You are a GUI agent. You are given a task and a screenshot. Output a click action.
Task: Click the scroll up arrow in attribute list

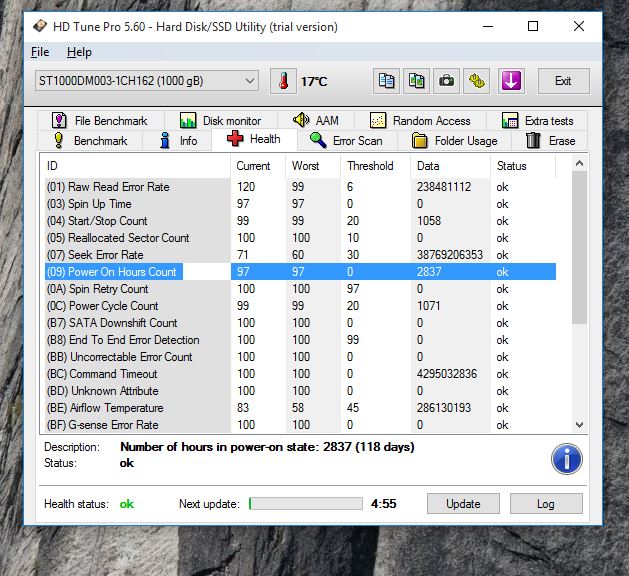click(579, 163)
